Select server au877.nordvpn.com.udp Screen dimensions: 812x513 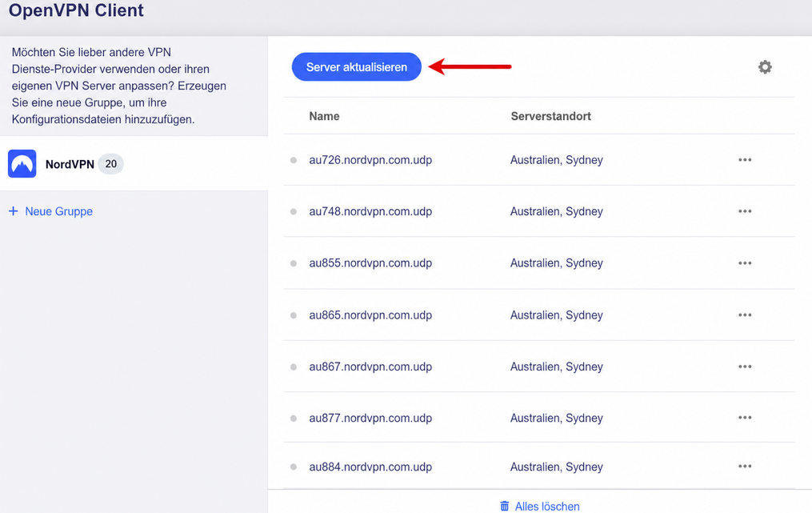click(x=370, y=419)
